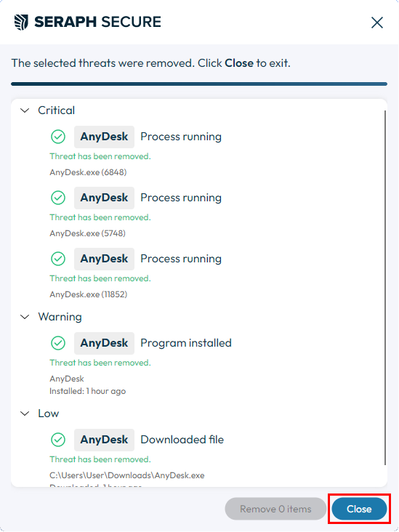Select AnyDesk tag next to Downloaded file
The height and width of the screenshot is (532, 399).
[104, 440]
